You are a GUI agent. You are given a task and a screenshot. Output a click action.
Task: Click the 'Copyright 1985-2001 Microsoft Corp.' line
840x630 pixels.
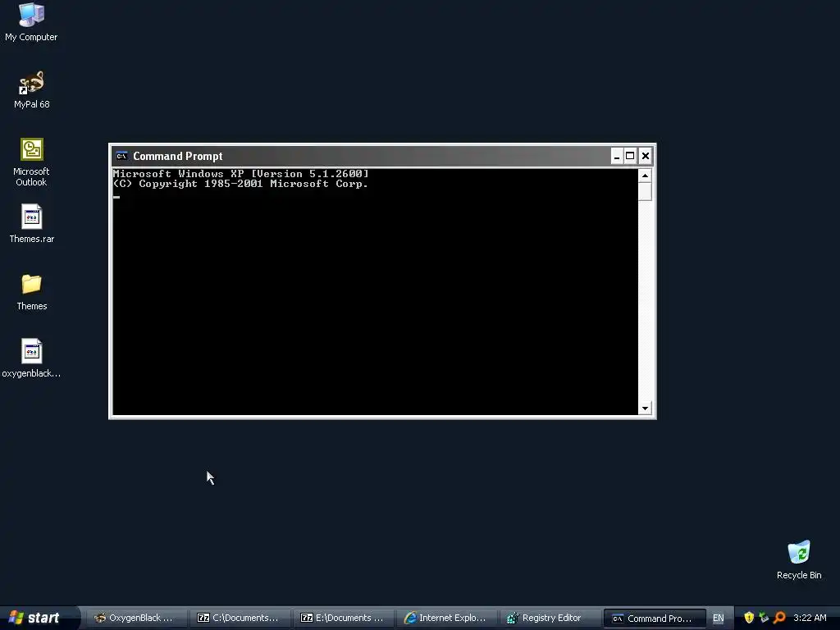tap(240, 184)
